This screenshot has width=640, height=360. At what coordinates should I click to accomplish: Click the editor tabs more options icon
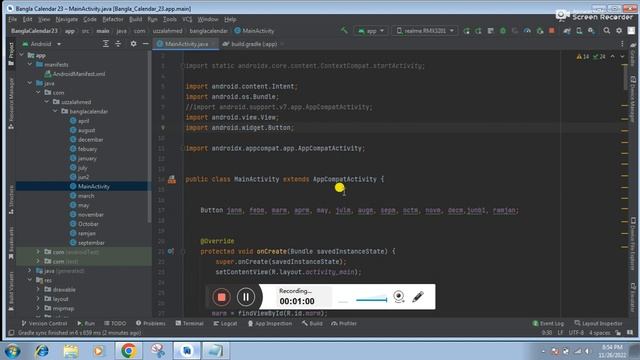(622, 44)
